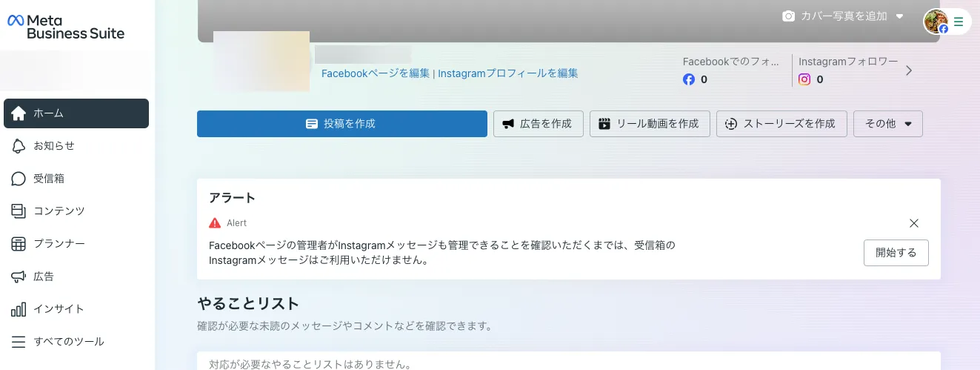Click the text 対応が必要なやることリストはありません
Image resolution: width=980 pixels, height=370 pixels.
click(310, 364)
